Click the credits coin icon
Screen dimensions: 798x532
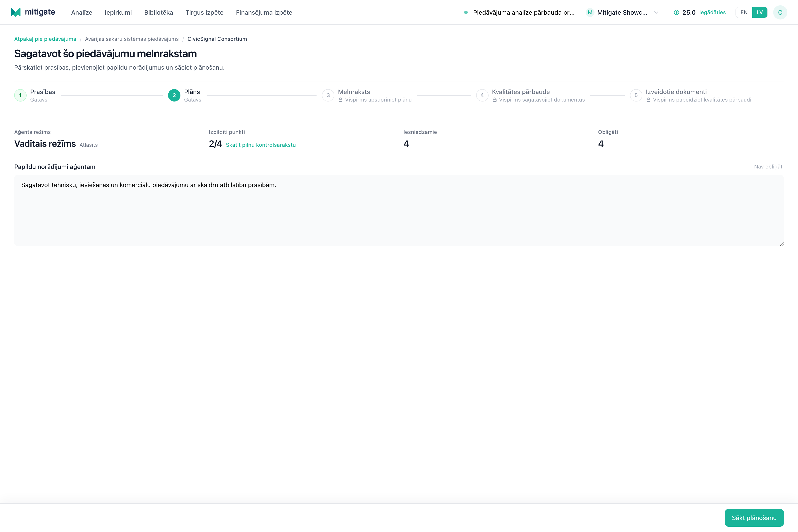pyautogui.click(x=676, y=13)
